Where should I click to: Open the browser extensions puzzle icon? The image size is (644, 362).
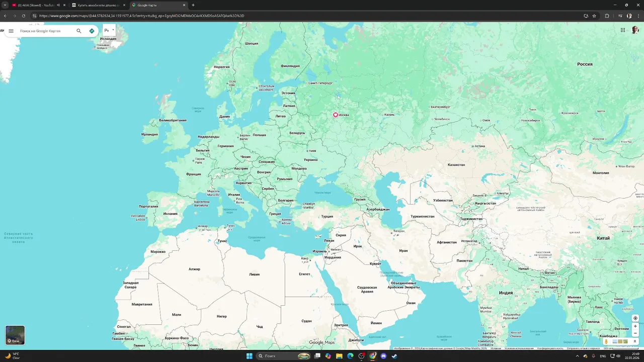tap(607, 16)
